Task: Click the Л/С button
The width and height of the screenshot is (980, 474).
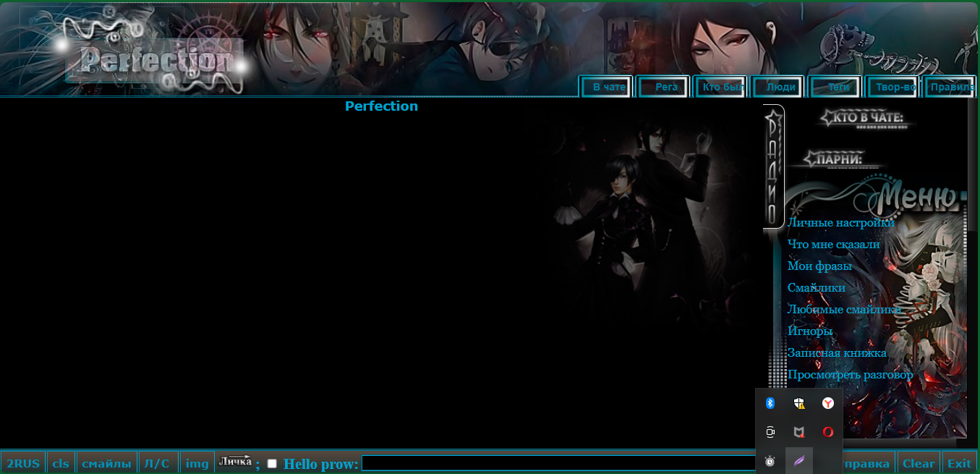Action: coord(158,463)
